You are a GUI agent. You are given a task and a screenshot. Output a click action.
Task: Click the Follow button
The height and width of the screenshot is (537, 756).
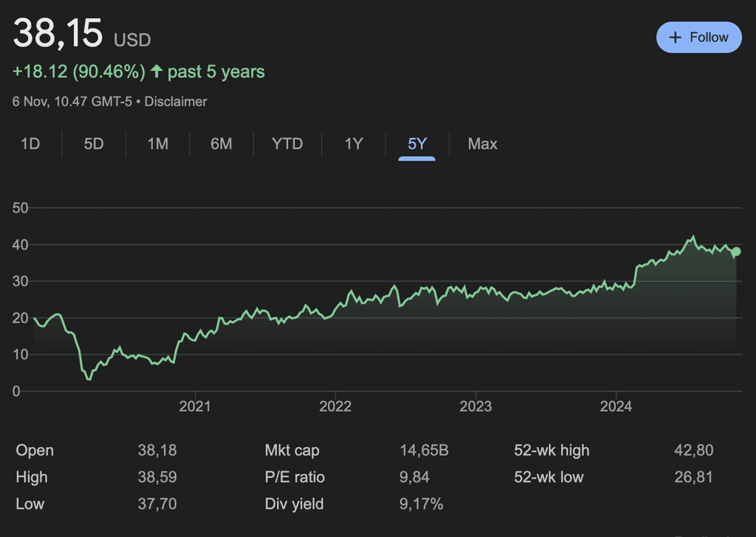[698, 38]
